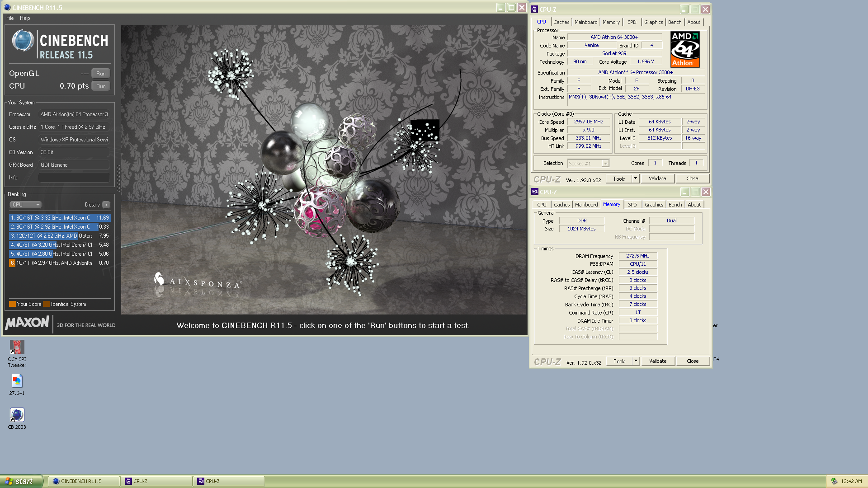The image size is (868, 488).
Task: Click Validate in lower CPU-Z window
Action: point(658,361)
